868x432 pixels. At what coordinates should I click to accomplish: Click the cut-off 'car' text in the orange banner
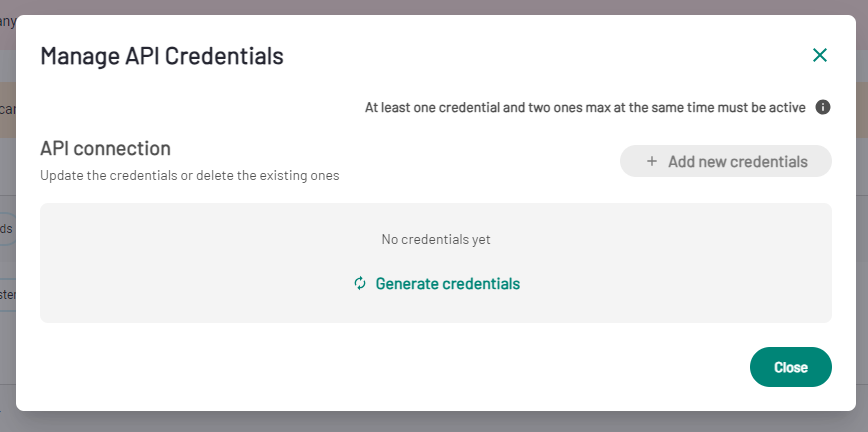pyautogui.click(x=7, y=109)
